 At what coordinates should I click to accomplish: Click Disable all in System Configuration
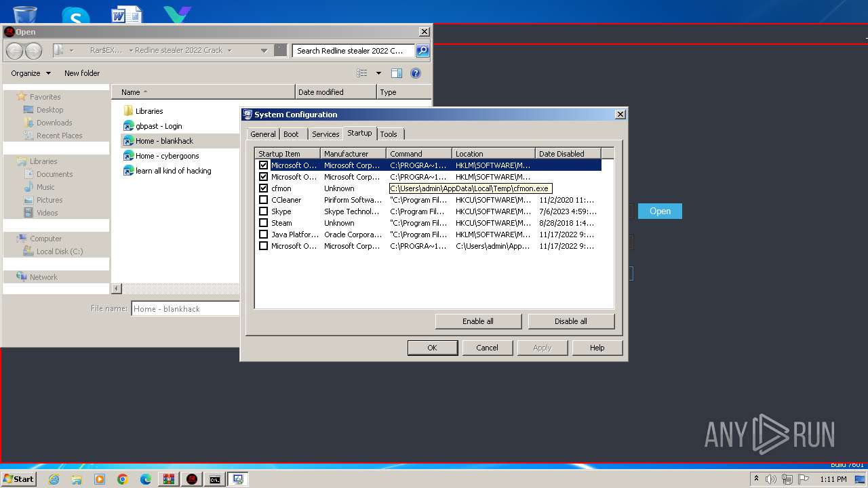tap(571, 321)
